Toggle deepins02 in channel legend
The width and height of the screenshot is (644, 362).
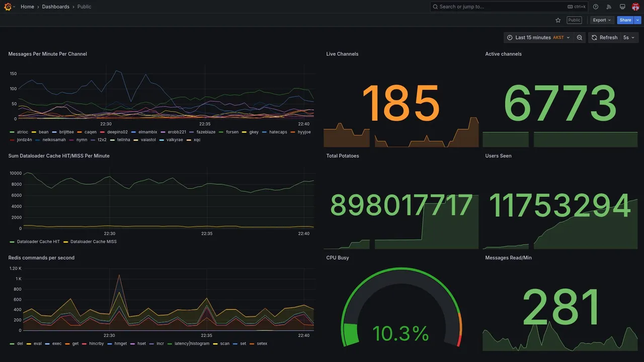coord(117,132)
